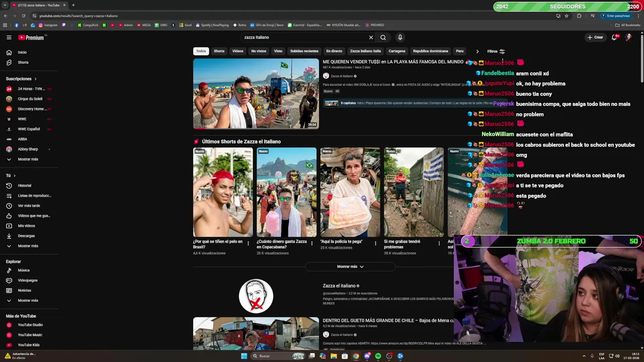Open Videojuegos under Explorar
Image resolution: width=644 pixels, height=362 pixels.
[x=29, y=280]
